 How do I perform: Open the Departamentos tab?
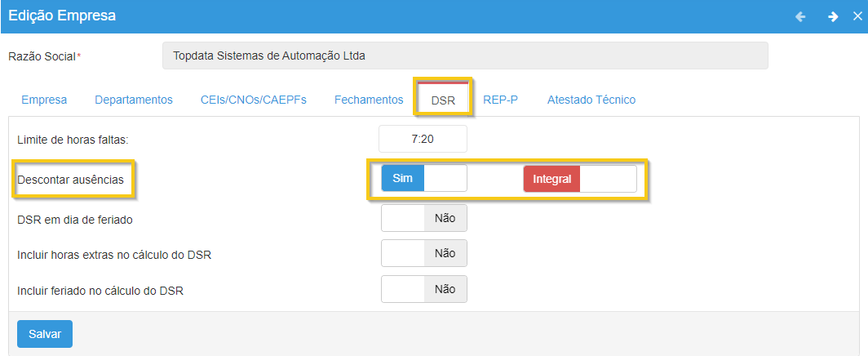(x=134, y=100)
